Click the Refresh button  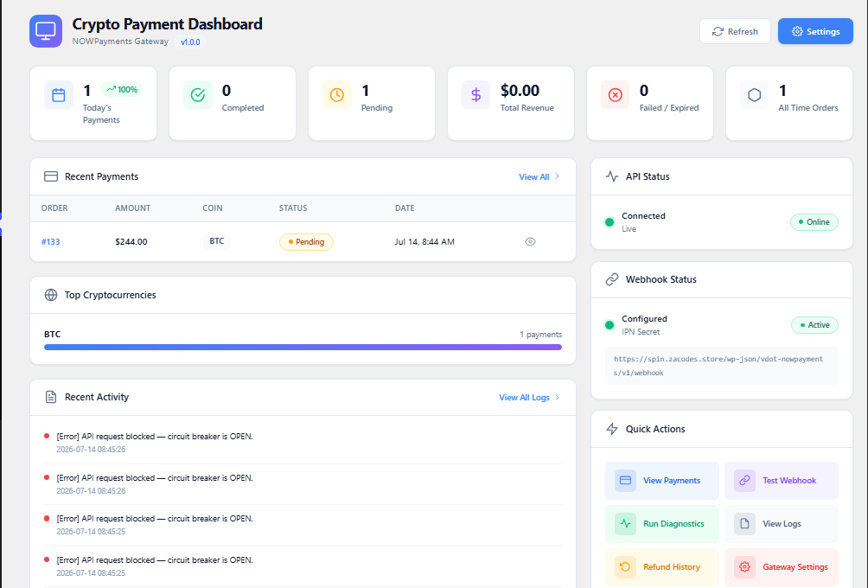735,31
